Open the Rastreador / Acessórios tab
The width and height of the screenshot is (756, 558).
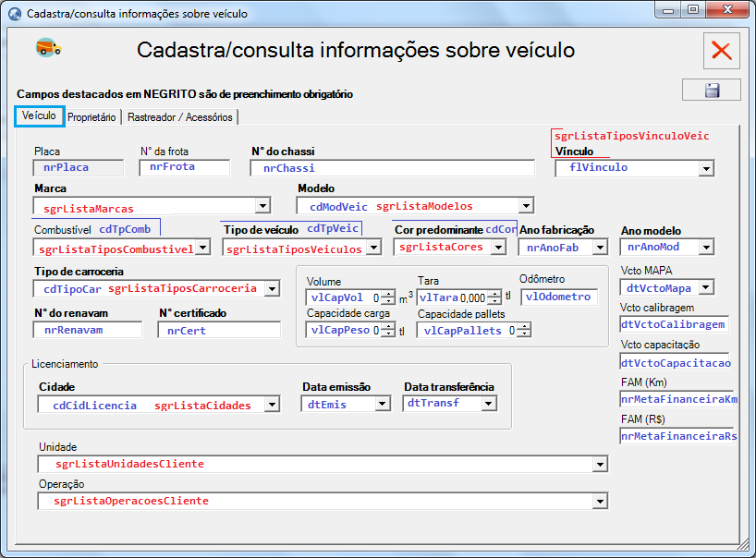[x=180, y=117]
